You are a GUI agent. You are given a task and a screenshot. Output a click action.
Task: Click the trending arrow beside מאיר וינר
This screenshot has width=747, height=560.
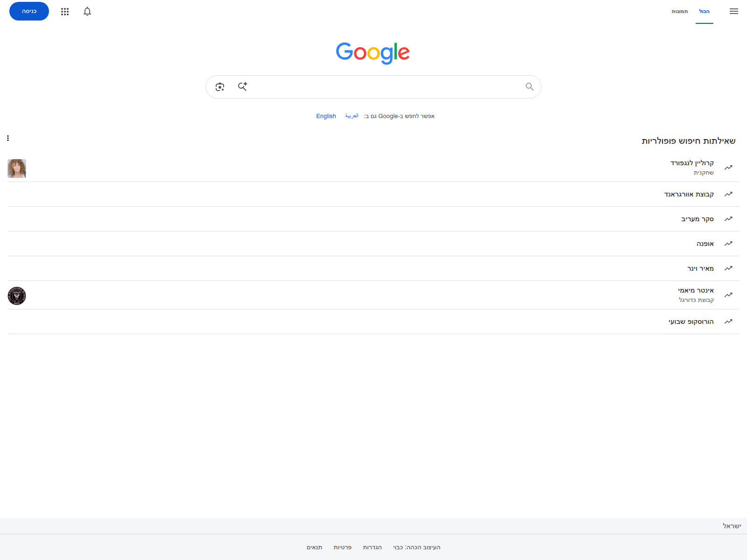(x=728, y=268)
